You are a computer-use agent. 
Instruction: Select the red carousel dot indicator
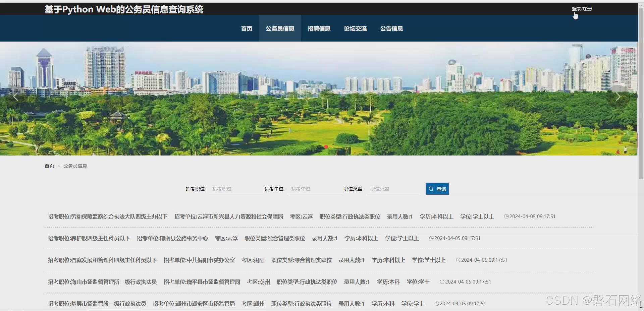pos(326,147)
